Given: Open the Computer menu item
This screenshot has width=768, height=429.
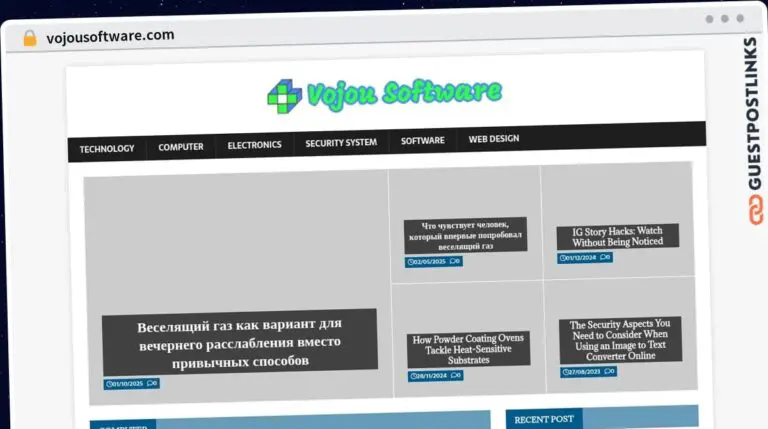Looking at the screenshot, I should (x=181, y=146).
